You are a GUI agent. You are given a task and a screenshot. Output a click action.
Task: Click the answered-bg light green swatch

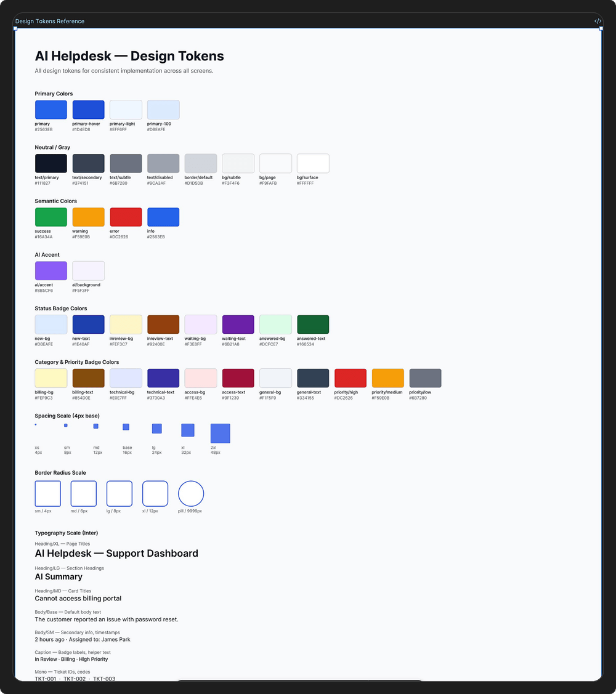click(x=275, y=325)
